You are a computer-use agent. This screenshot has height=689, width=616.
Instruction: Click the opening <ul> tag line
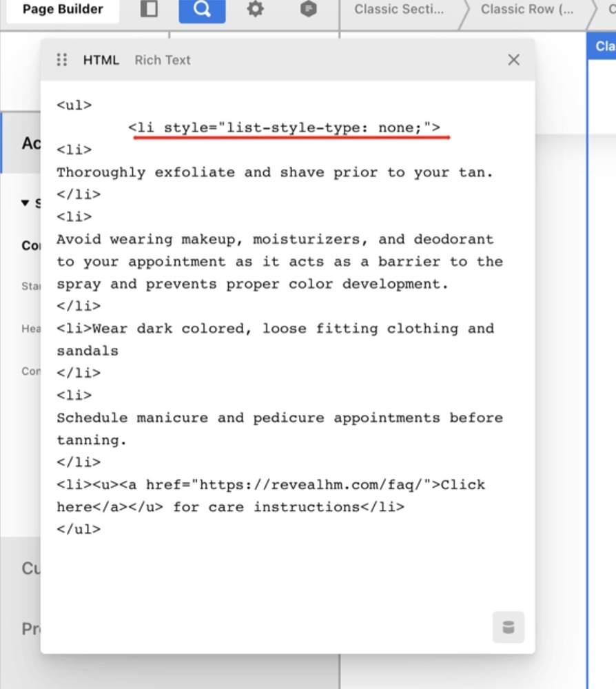(74, 105)
